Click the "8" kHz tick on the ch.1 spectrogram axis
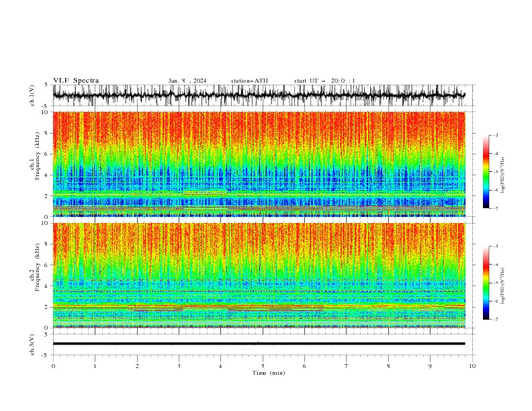532x411 pixels. click(46, 133)
